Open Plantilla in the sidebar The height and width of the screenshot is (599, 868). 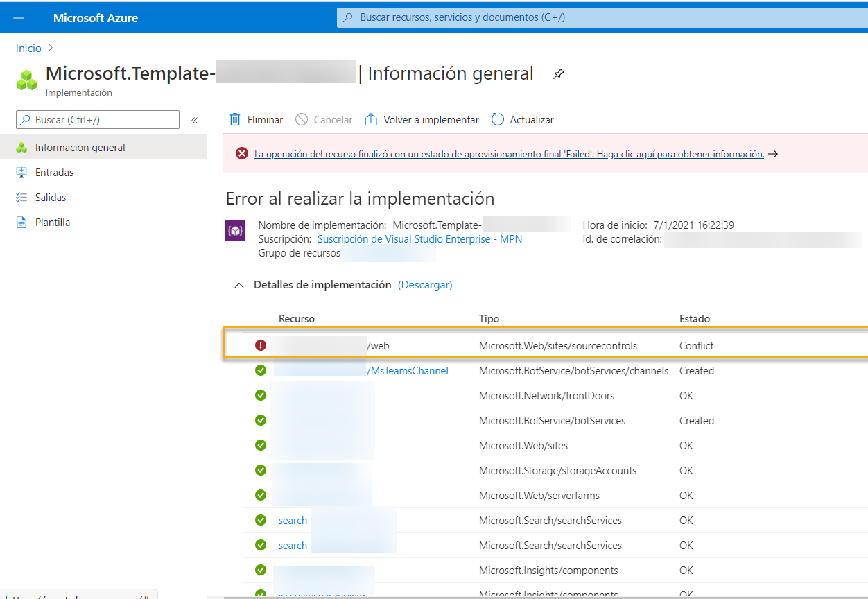[x=53, y=223]
